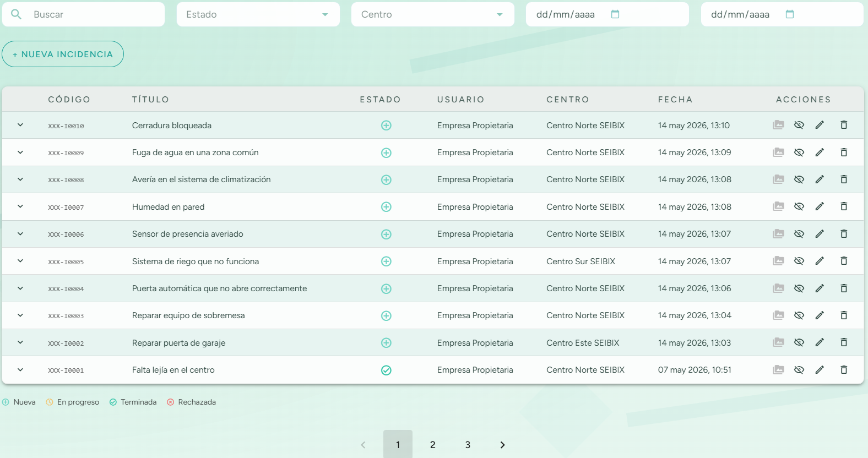Go to next page with right arrow
The height and width of the screenshot is (458, 868).
502,445
